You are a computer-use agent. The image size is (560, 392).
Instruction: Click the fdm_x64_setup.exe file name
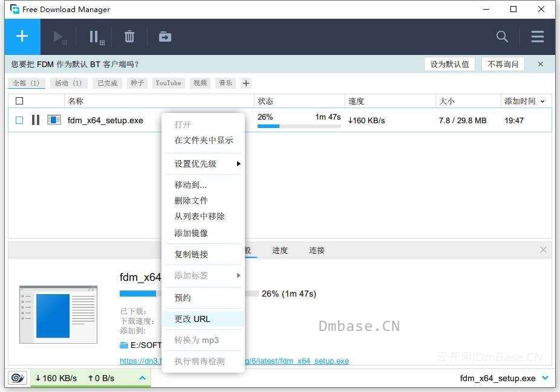tap(105, 121)
